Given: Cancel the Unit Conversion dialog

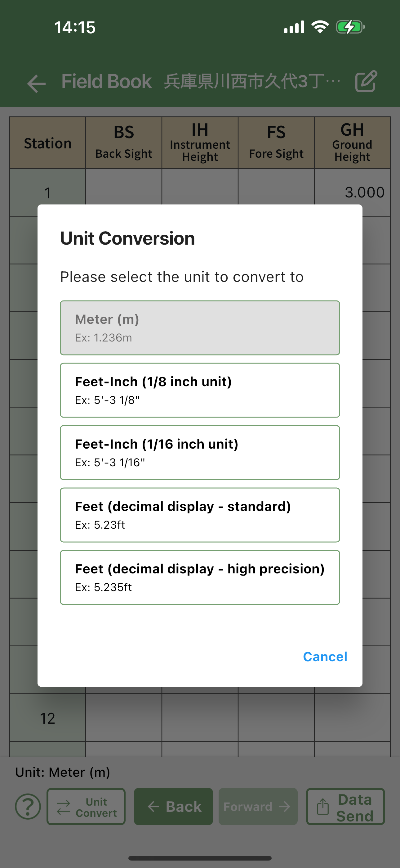Looking at the screenshot, I should point(325,657).
